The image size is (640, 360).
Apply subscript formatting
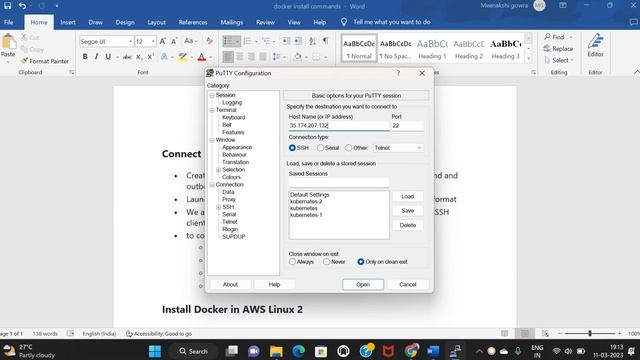click(139, 57)
